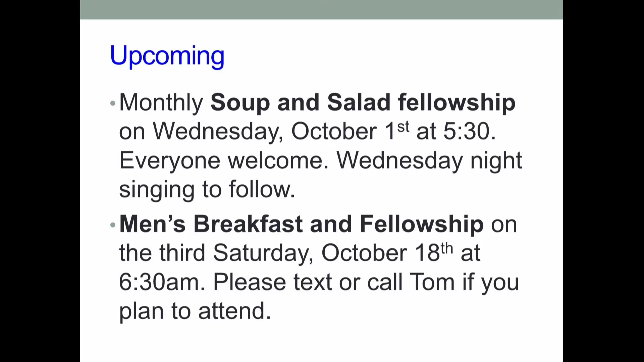Click the "plan to attend." line
The width and height of the screenshot is (644, 362).
[195, 311]
